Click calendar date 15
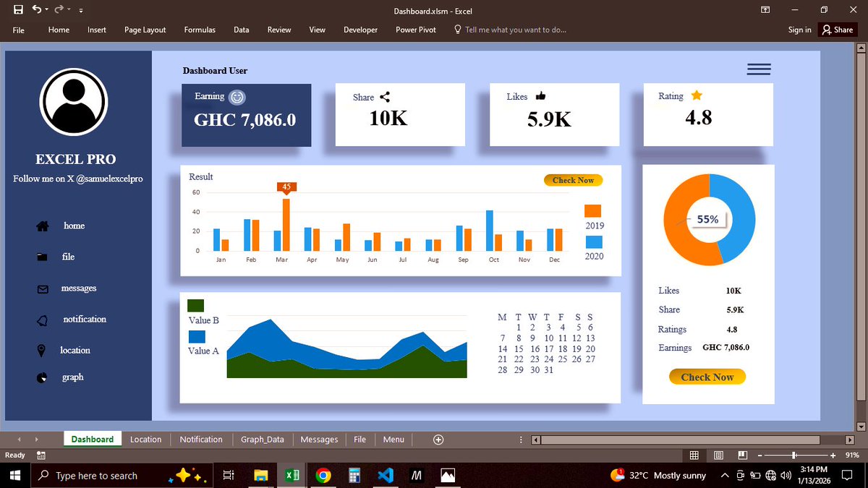868x488 pixels. tap(519, 348)
